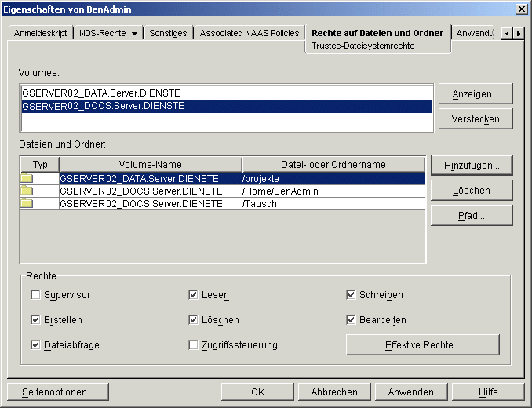Click folder icon in the /Tausch row

tap(27, 204)
